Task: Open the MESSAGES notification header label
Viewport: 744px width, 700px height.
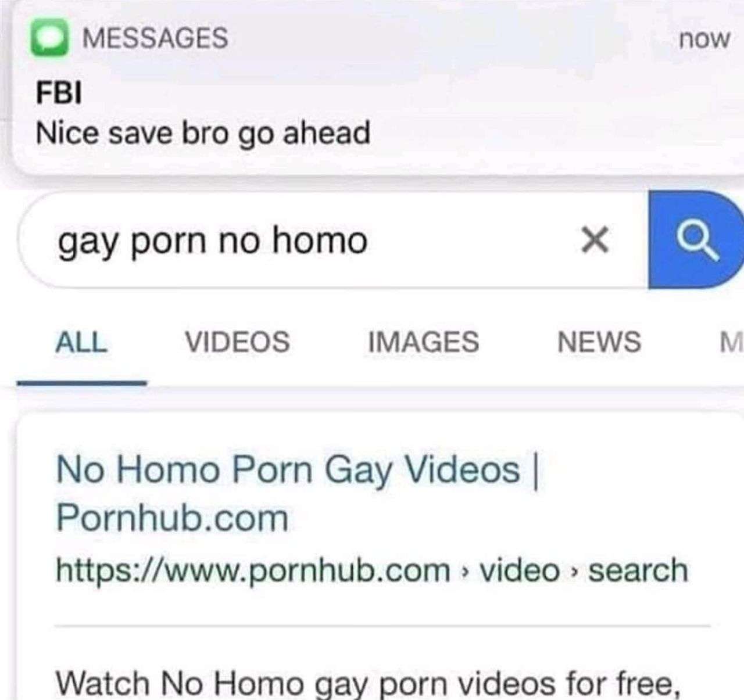Action: [x=155, y=38]
